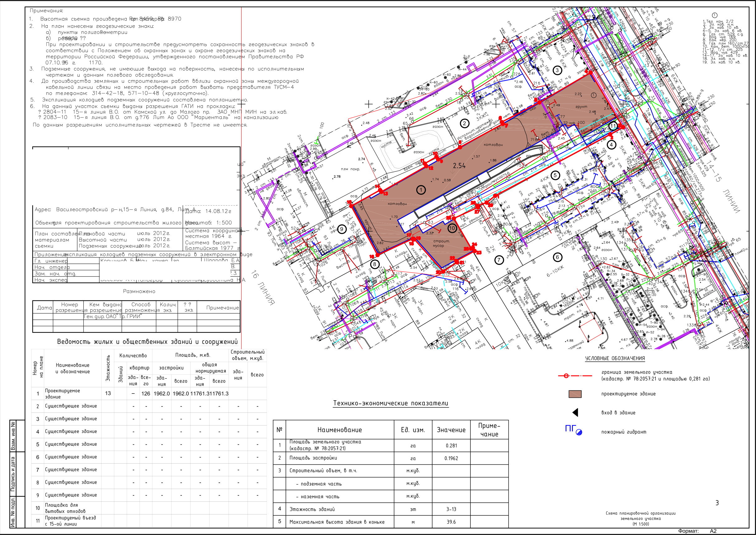
Task: Click circled marker 10 near строит. мусор
Action: pyautogui.click(x=452, y=228)
